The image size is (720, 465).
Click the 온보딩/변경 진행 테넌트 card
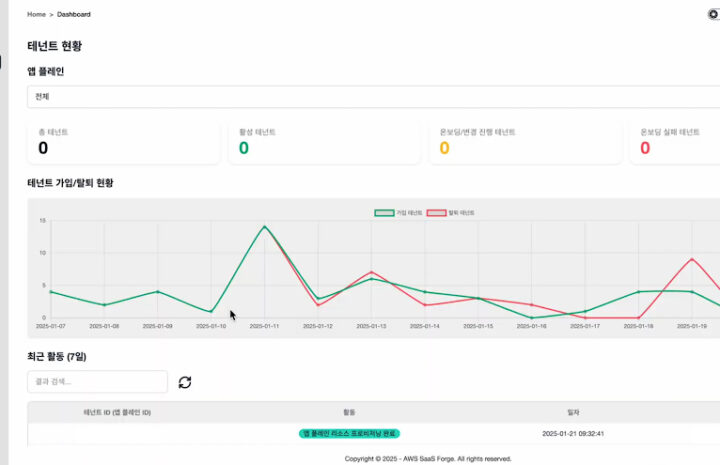525,142
